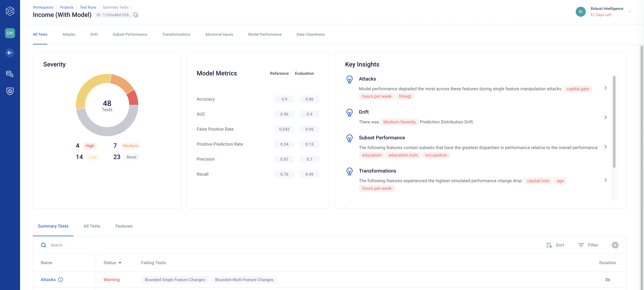Click the Name column header

(47, 263)
